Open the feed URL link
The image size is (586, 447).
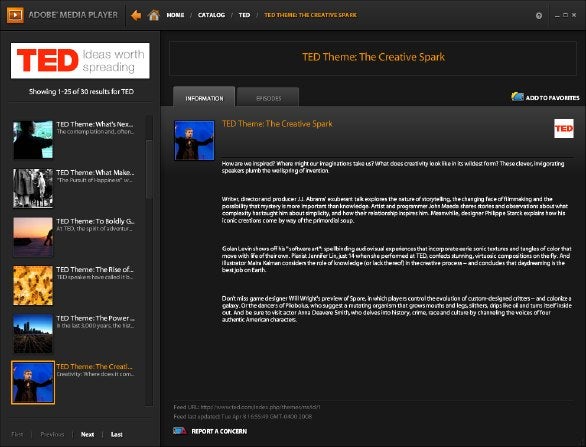(x=260, y=407)
